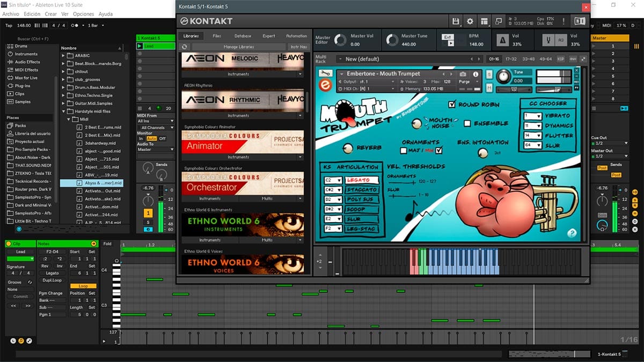Click the exclamation warning icon in Kontakt header
This screenshot has width=644, height=362.
click(563, 21)
